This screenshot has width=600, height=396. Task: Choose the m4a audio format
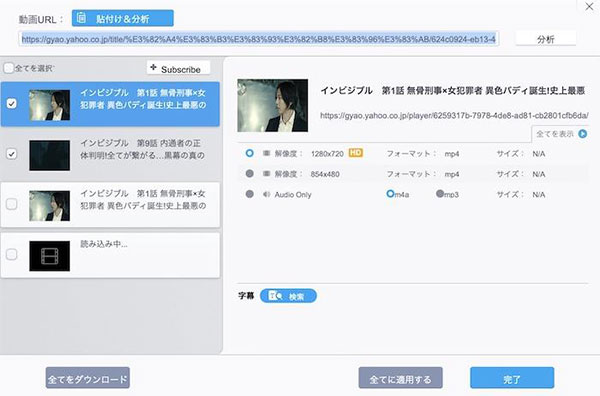390,194
